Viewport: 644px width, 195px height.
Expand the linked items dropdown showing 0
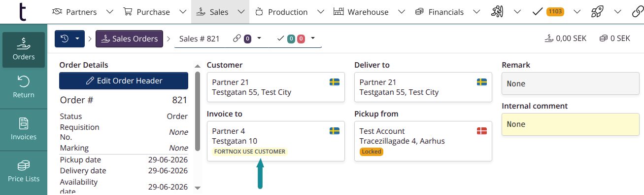247,39
